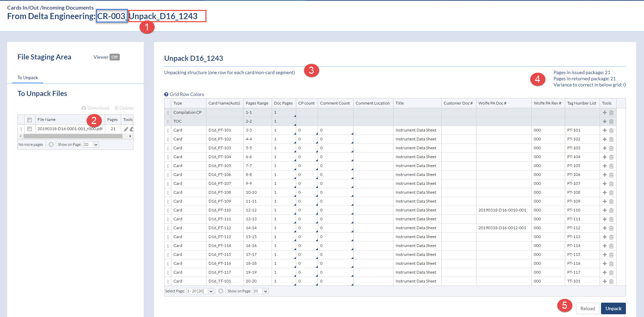The image size is (644, 317).
Task: Click the file list horizontal scrollbar thumb
Action: pyautogui.click(x=73, y=136)
